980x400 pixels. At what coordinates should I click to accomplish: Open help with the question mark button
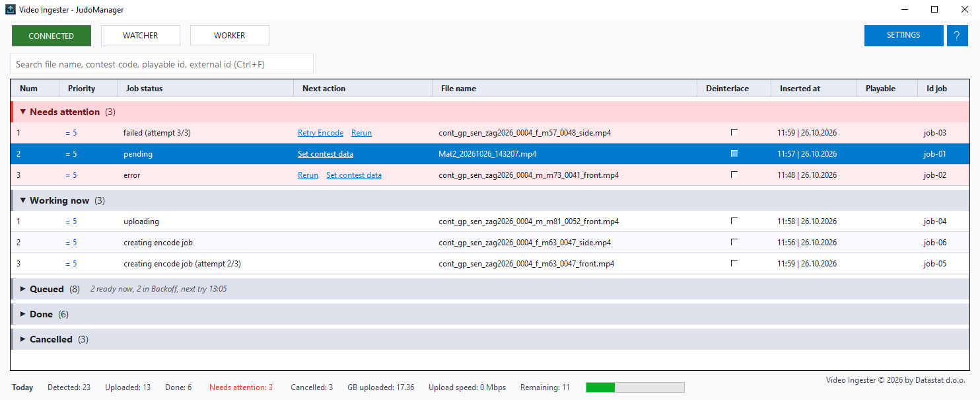(x=957, y=36)
